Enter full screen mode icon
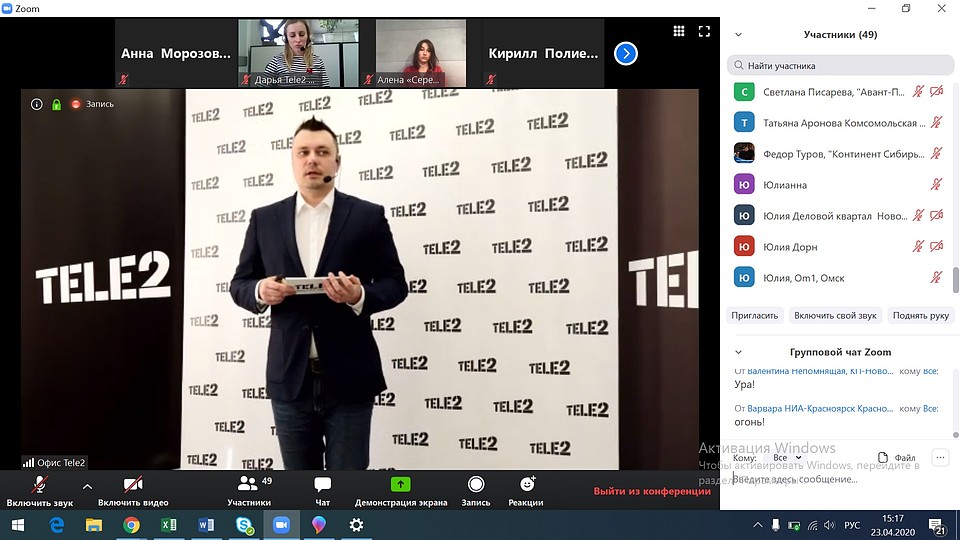Image resolution: width=960 pixels, height=540 pixels. (704, 31)
